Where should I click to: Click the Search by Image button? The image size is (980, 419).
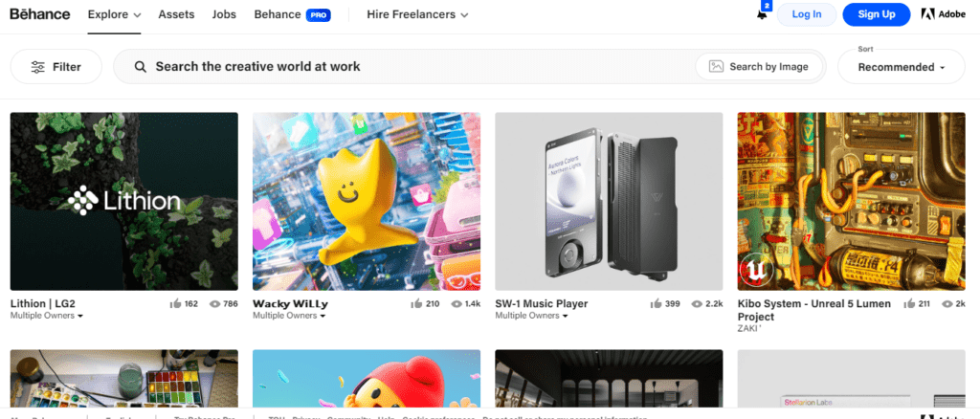coord(759,66)
